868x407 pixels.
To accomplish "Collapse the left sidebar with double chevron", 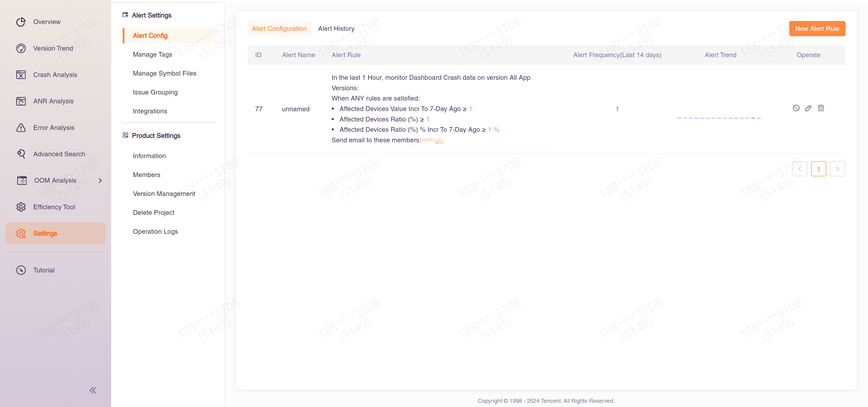I will point(93,390).
